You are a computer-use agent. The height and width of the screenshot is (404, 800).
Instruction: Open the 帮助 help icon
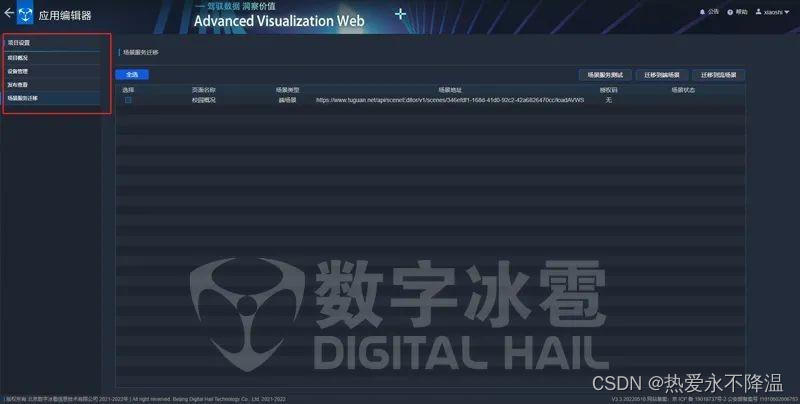coord(737,12)
